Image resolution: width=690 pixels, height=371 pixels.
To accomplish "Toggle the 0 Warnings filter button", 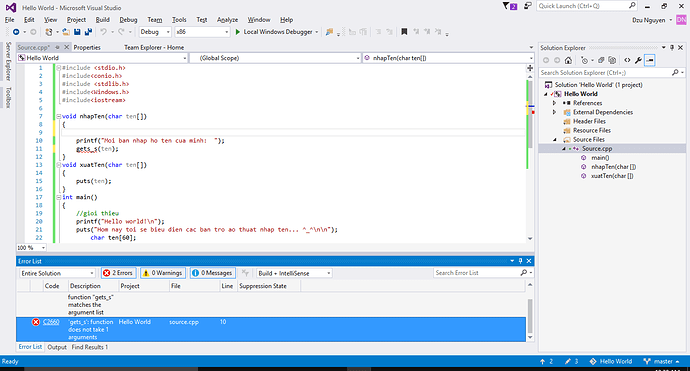I will (163, 273).
